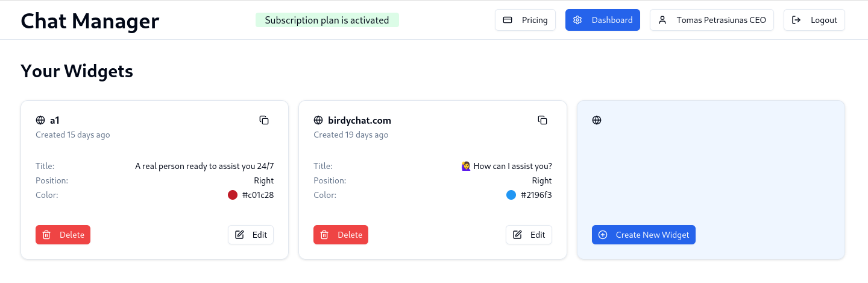Log out using the Logout button

tap(814, 20)
